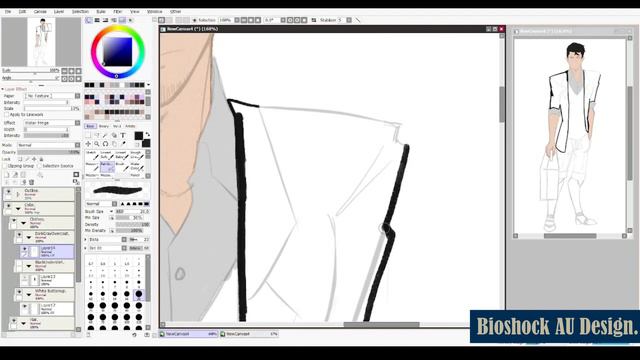640x360 pixels.
Task: Choose the Rough Gray brush preset
Action: [x=136, y=155]
